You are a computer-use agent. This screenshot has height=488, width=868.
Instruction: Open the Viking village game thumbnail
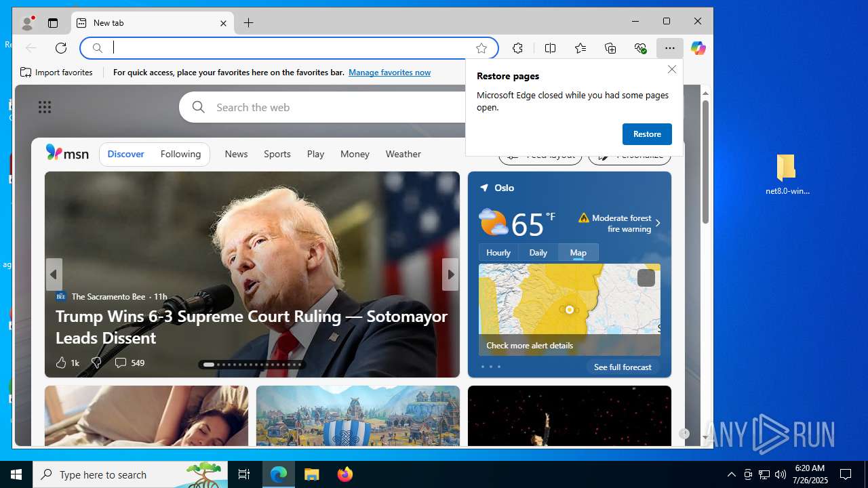tap(358, 415)
